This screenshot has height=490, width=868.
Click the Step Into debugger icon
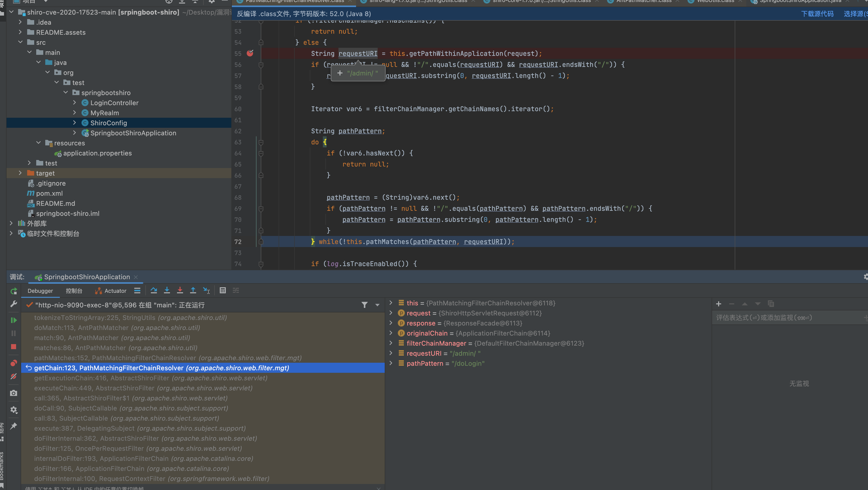coord(167,290)
